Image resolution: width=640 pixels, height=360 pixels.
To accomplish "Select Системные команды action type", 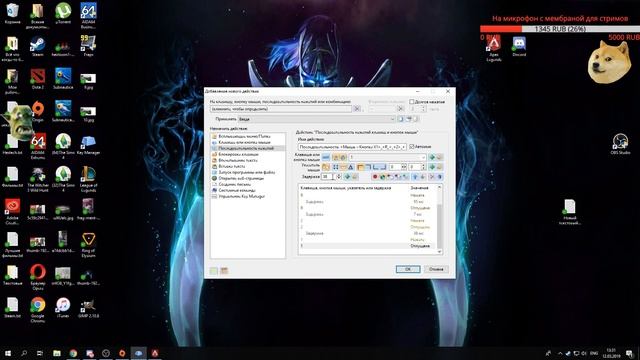I will (237, 190).
